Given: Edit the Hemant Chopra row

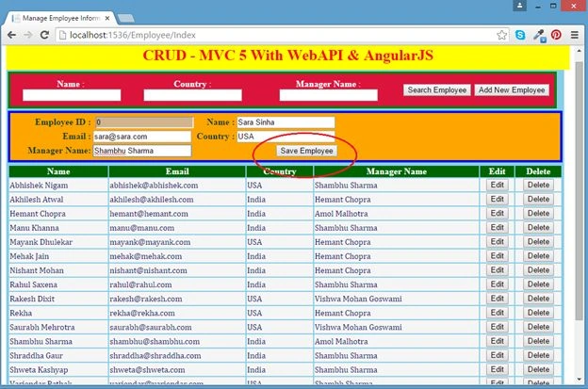Looking at the screenshot, I should (x=498, y=214).
